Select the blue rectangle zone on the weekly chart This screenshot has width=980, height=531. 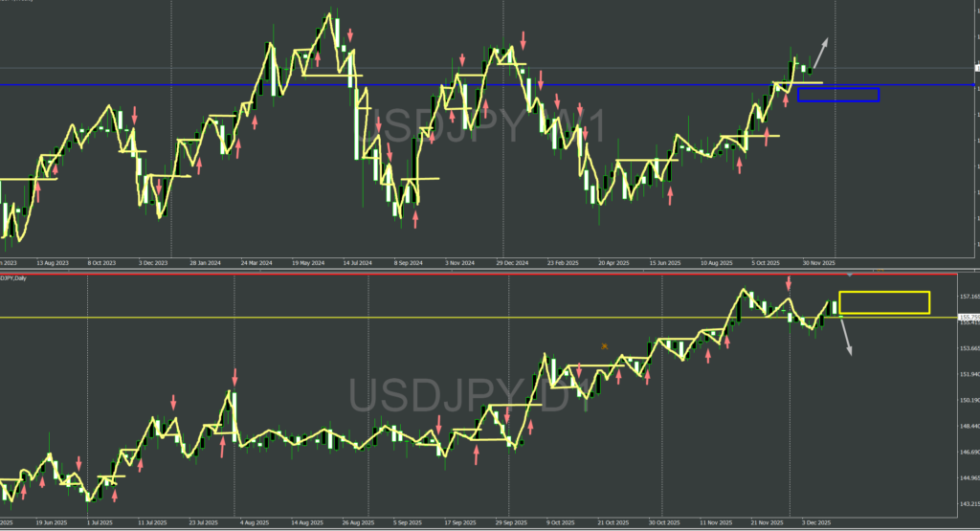(x=837, y=95)
